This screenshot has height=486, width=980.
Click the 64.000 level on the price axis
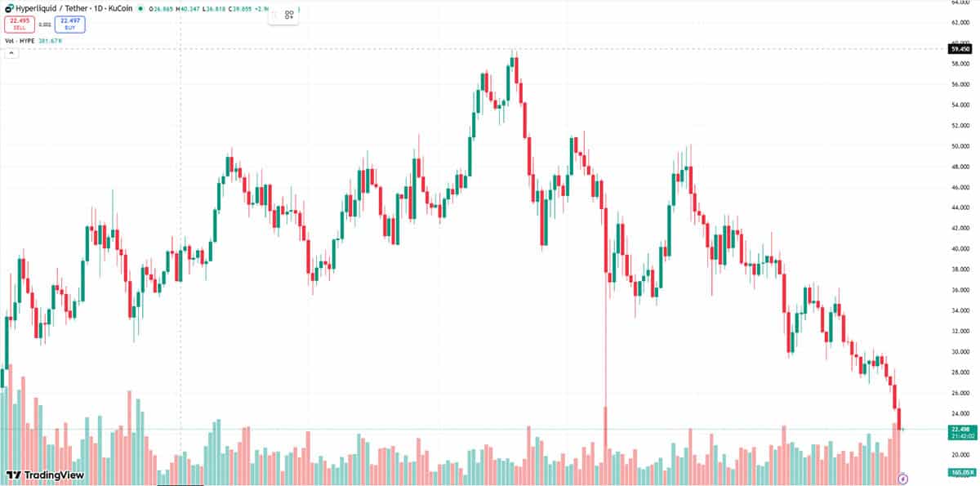pyautogui.click(x=960, y=3)
